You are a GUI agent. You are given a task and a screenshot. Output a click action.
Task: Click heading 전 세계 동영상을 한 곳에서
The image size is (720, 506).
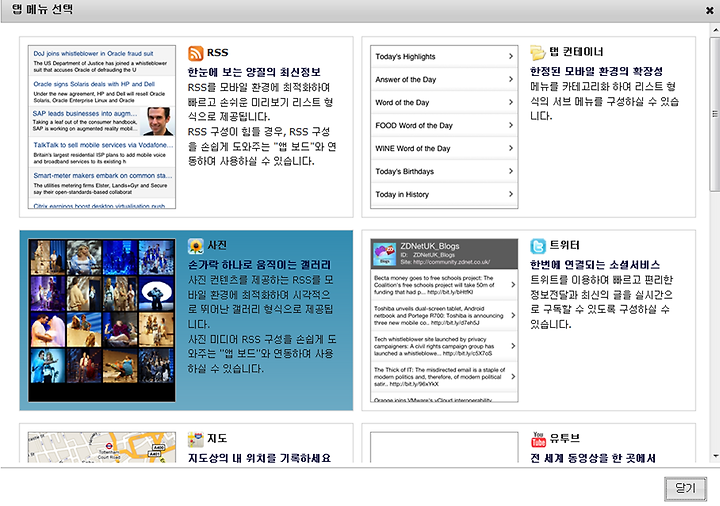point(593,458)
